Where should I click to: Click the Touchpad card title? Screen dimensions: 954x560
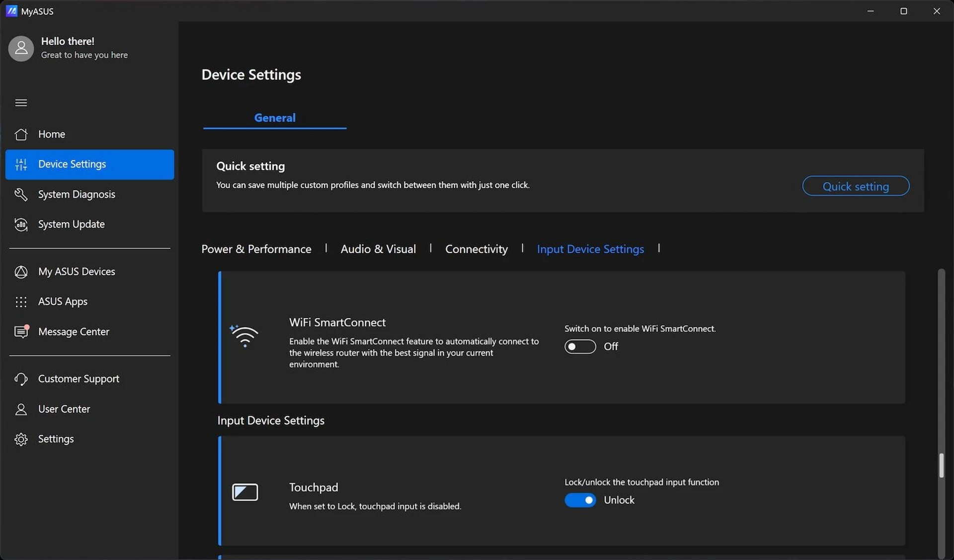click(314, 487)
